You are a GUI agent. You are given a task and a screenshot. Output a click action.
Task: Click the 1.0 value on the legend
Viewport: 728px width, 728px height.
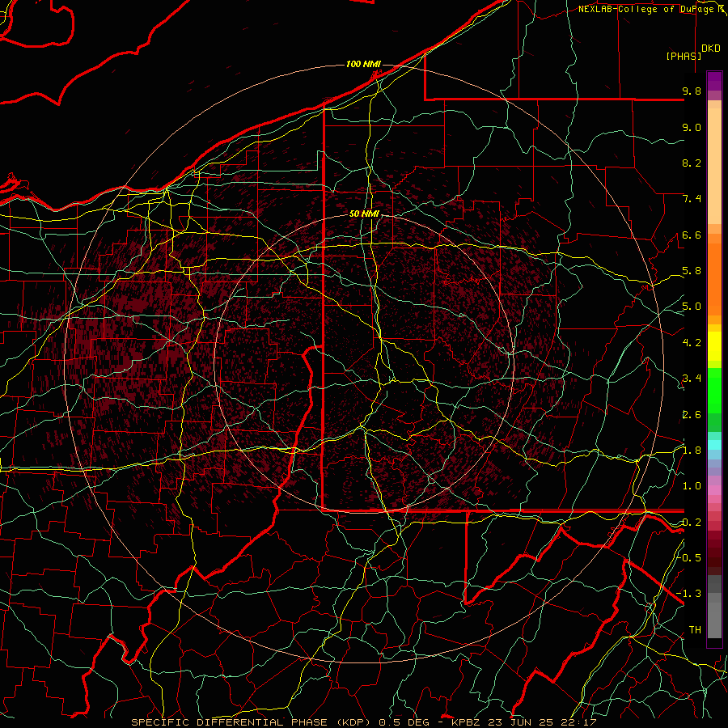(x=692, y=486)
